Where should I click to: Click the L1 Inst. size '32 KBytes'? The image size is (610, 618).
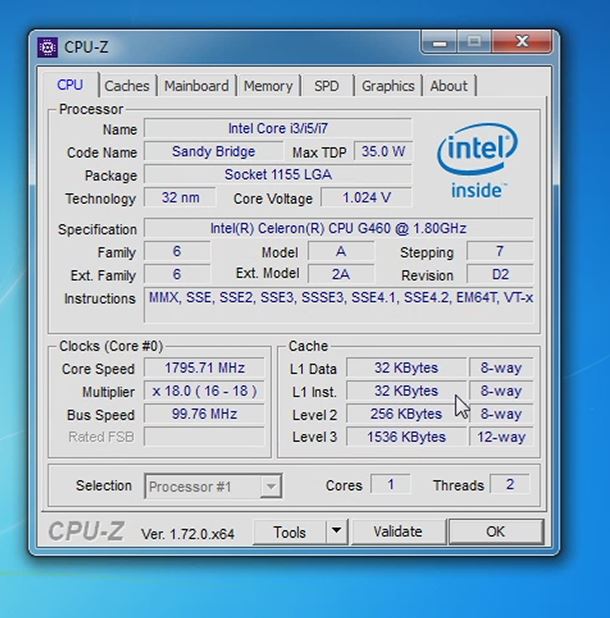tap(406, 391)
